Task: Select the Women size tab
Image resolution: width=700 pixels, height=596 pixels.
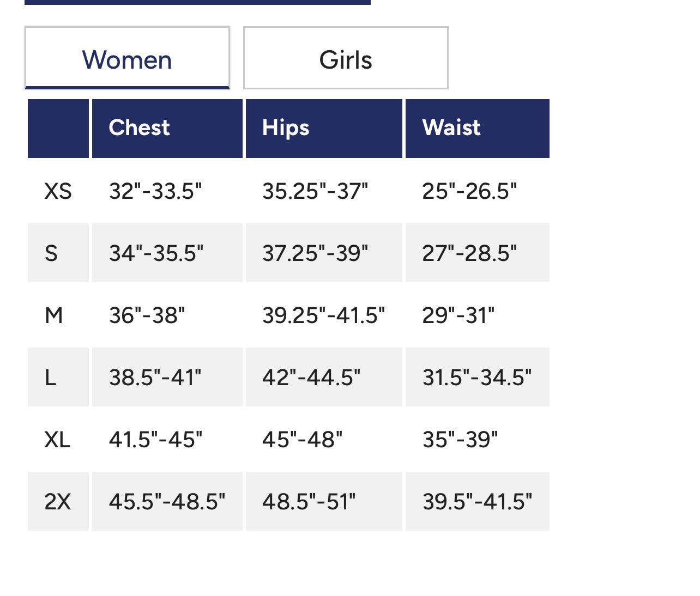Action: (x=127, y=59)
